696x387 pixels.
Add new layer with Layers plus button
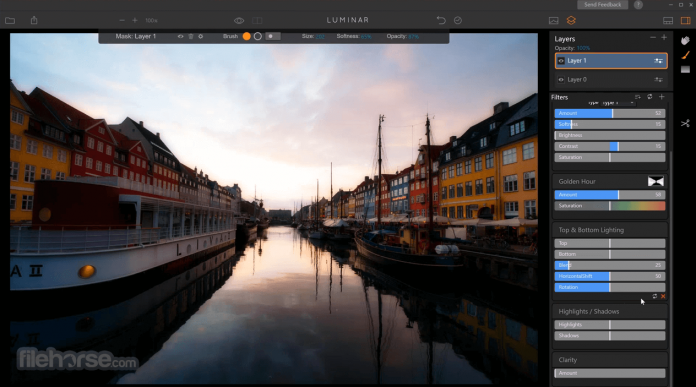664,38
